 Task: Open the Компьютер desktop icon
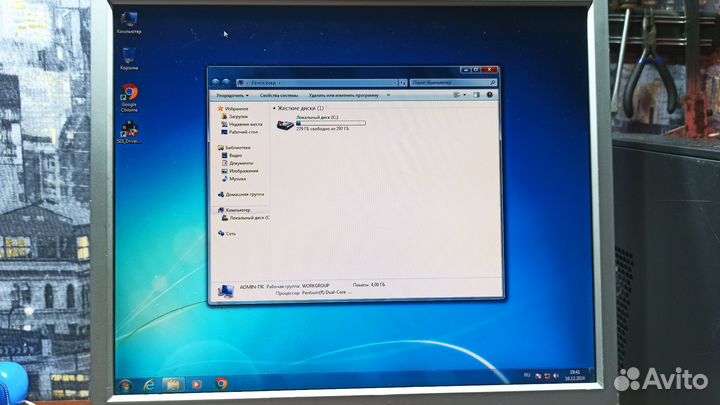pos(128,19)
